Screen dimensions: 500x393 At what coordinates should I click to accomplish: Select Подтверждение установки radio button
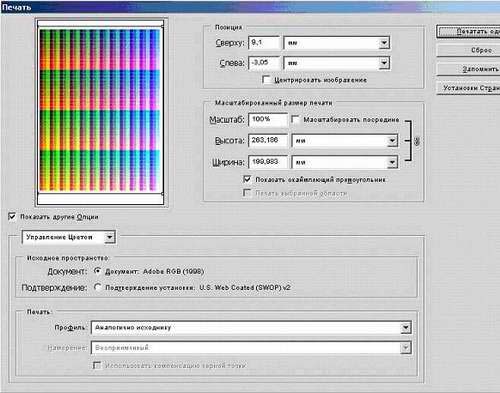pyautogui.click(x=97, y=287)
